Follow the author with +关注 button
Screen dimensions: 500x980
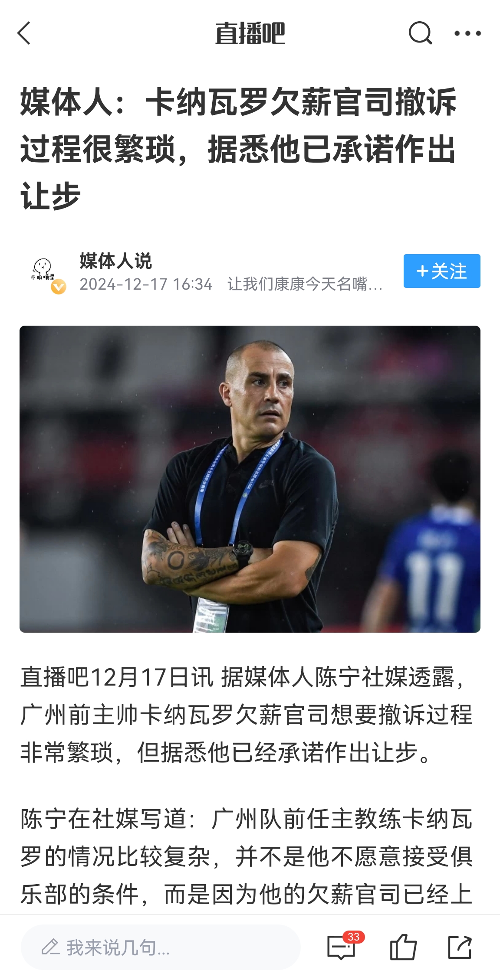click(442, 271)
